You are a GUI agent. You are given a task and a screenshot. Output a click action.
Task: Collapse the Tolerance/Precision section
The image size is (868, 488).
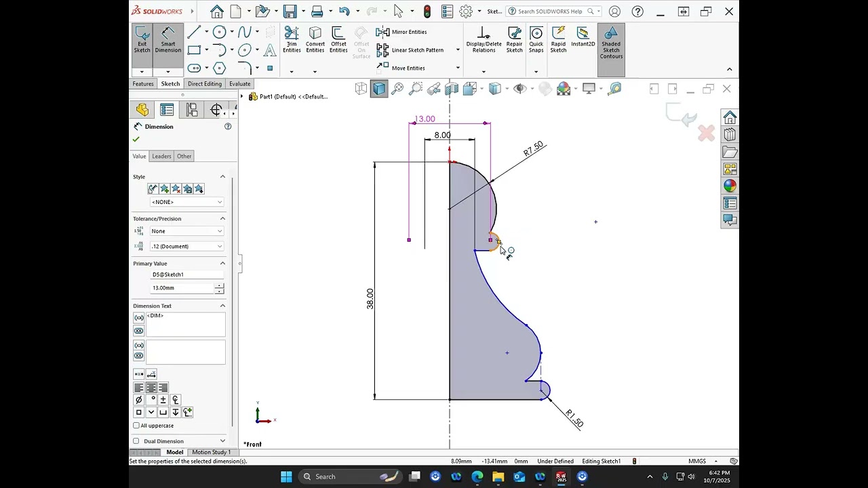[222, 219]
